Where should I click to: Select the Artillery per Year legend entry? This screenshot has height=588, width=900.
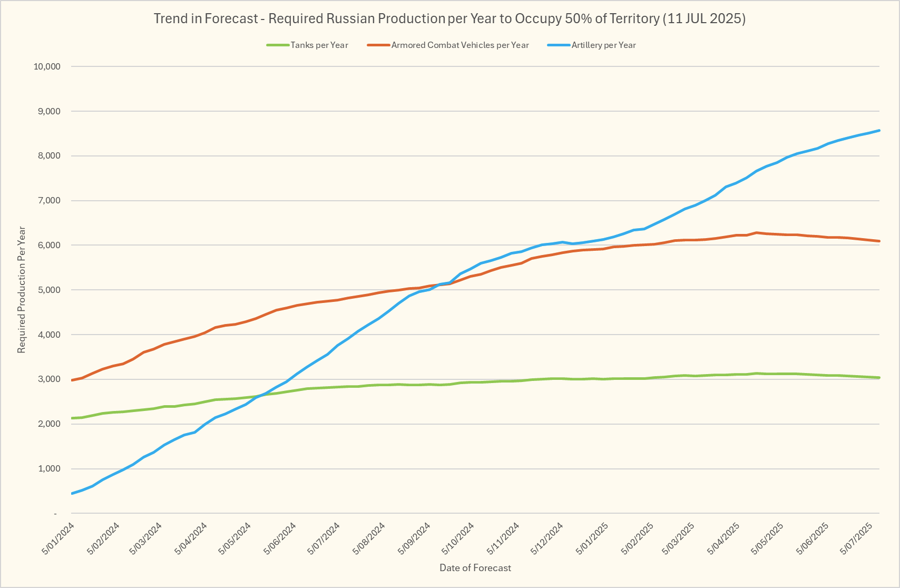pyautogui.click(x=591, y=45)
